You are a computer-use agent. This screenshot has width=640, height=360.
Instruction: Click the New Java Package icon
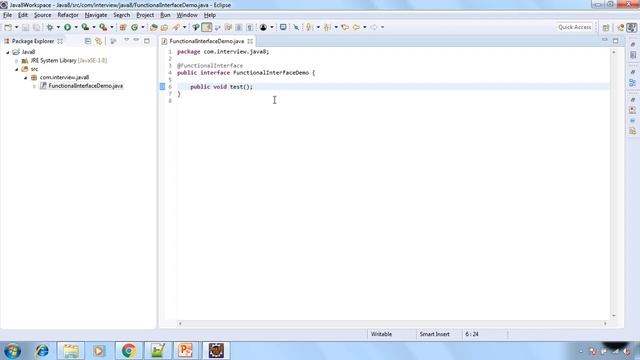(x=122, y=27)
